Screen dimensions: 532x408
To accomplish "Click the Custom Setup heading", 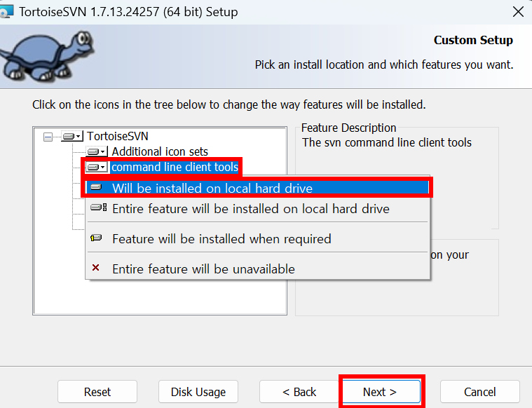I will tap(473, 40).
